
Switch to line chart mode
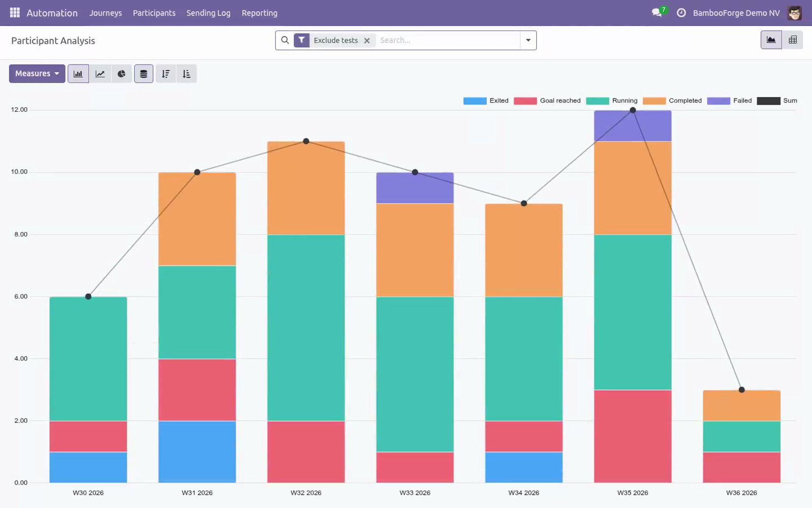tap(100, 74)
